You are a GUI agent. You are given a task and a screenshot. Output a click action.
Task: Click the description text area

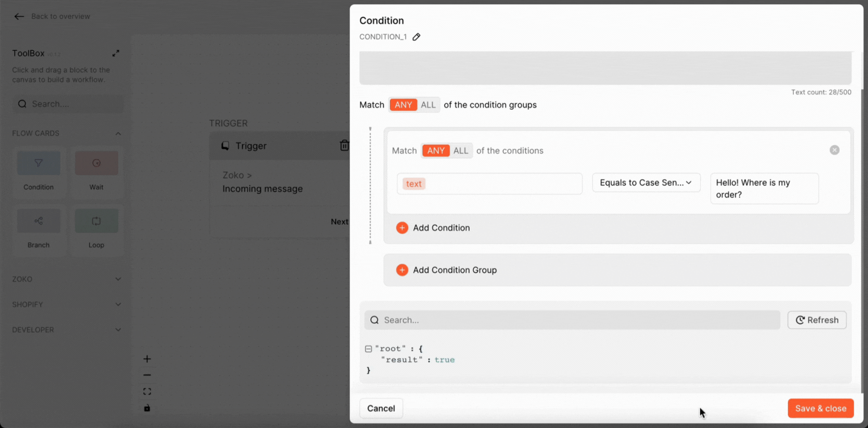(605, 68)
